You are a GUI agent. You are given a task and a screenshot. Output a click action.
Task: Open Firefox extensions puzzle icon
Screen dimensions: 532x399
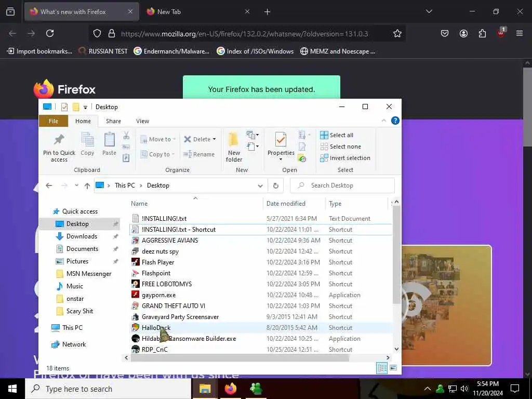[482, 33]
